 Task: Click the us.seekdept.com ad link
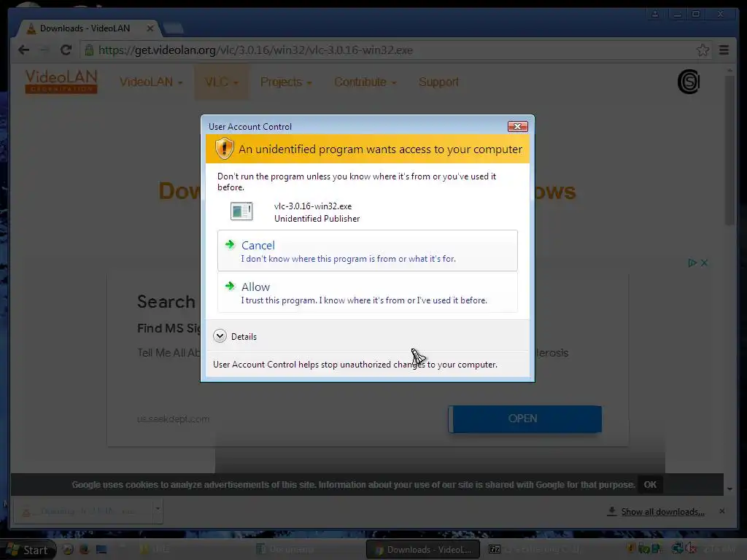click(x=173, y=419)
